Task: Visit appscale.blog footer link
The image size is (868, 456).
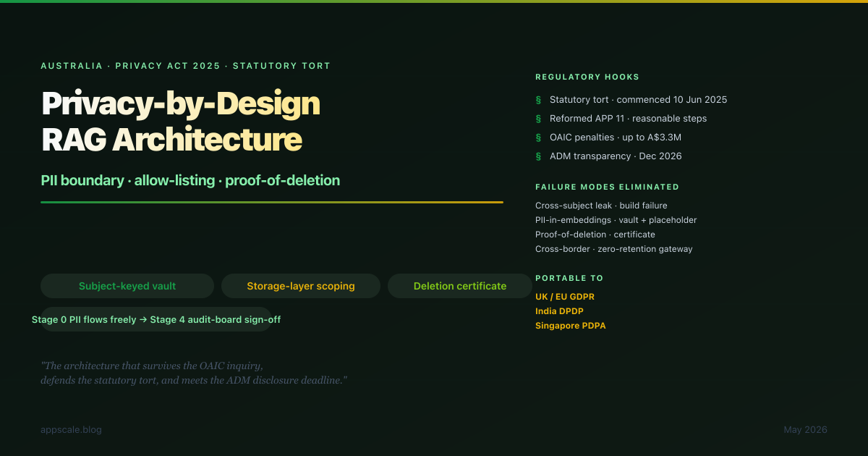Action: coord(71,430)
